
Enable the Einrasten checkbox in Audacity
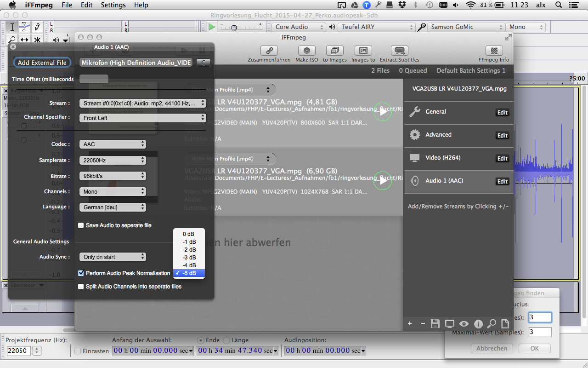[78, 351]
